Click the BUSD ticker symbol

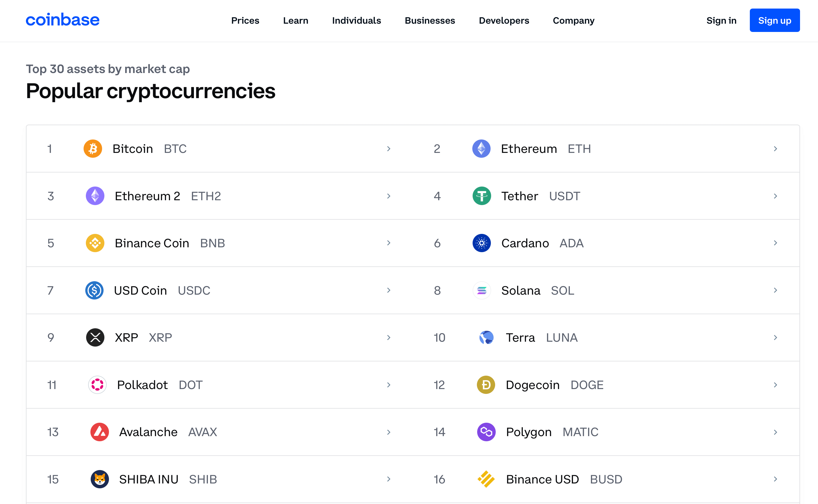(606, 479)
